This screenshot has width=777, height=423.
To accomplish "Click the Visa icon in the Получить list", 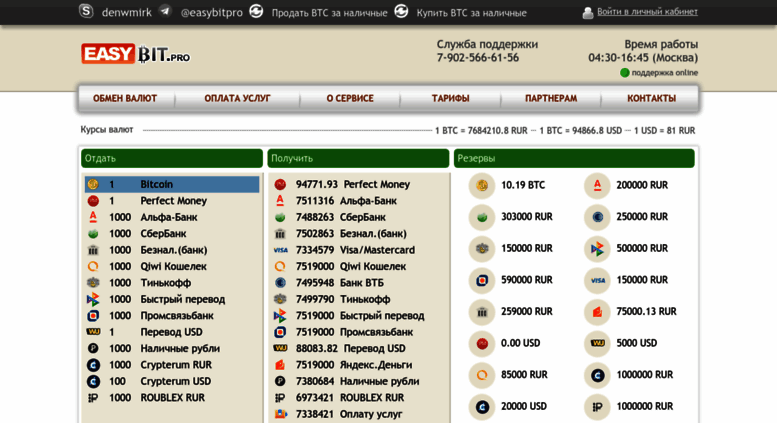I will [280, 250].
